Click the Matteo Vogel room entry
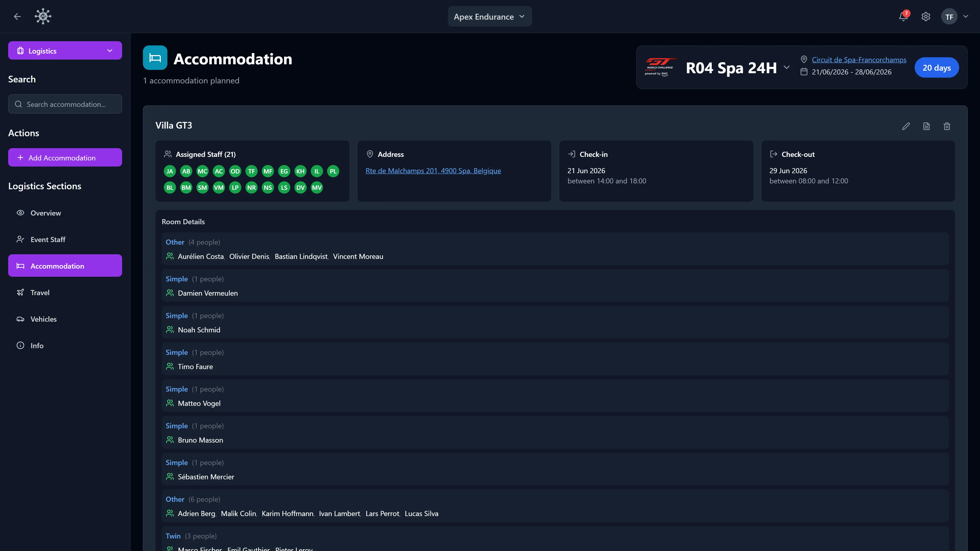 pyautogui.click(x=555, y=395)
